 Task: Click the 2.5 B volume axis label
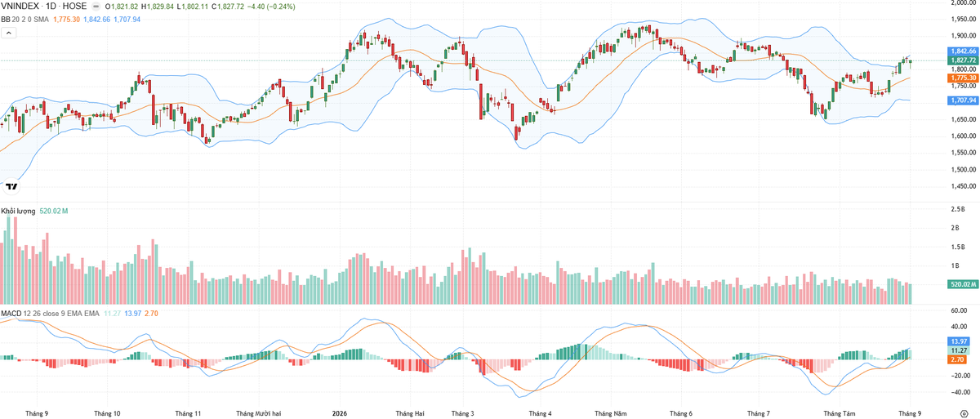960,210
